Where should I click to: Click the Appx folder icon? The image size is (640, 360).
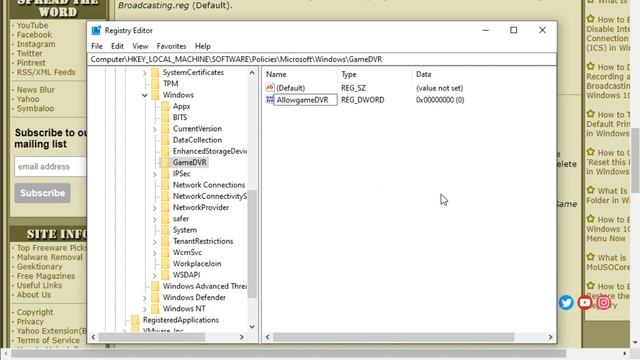pyautogui.click(x=165, y=106)
